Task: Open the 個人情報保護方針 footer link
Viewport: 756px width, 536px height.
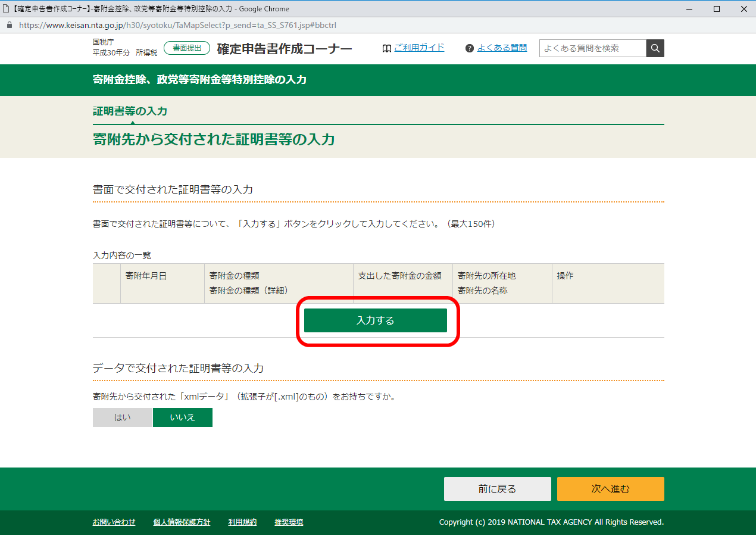Action: 182,522
